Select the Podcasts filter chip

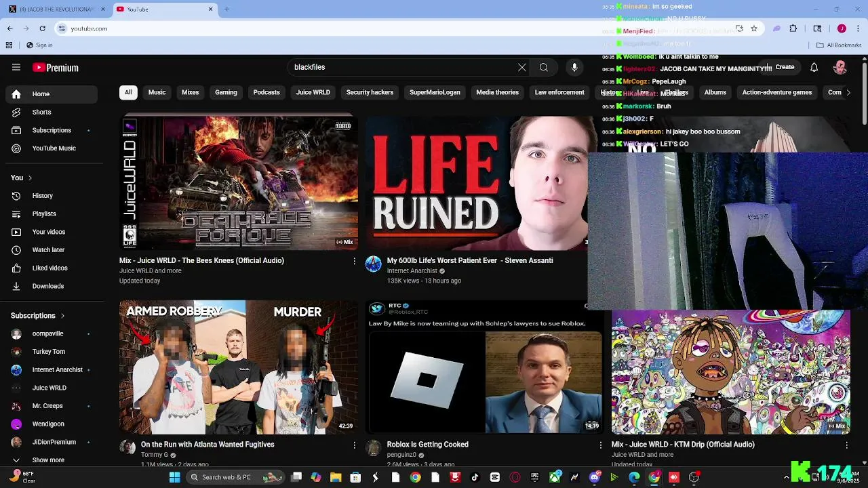click(267, 92)
